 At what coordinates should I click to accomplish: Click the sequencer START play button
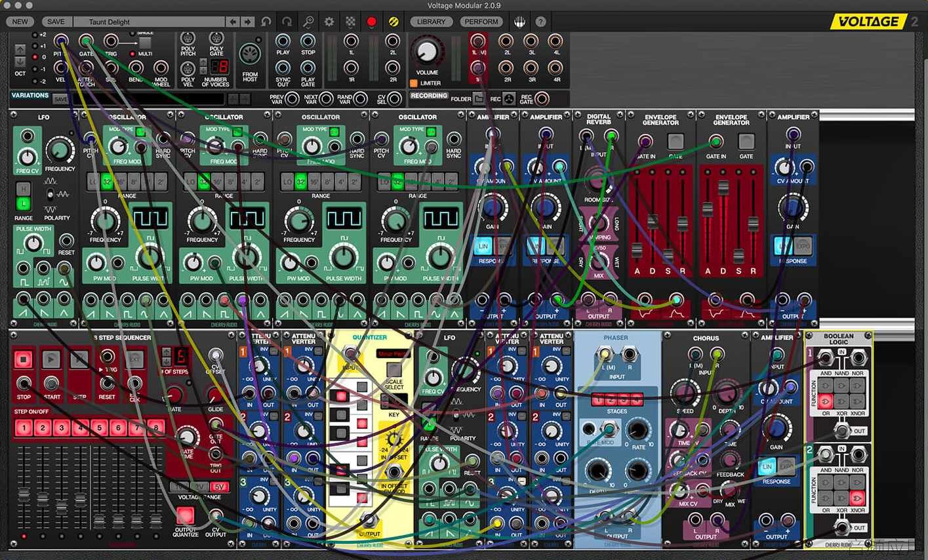point(51,359)
